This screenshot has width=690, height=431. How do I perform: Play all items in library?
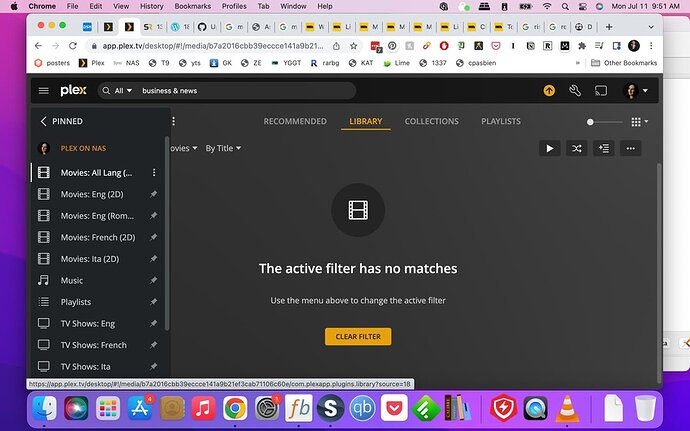click(x=550, y=148)
